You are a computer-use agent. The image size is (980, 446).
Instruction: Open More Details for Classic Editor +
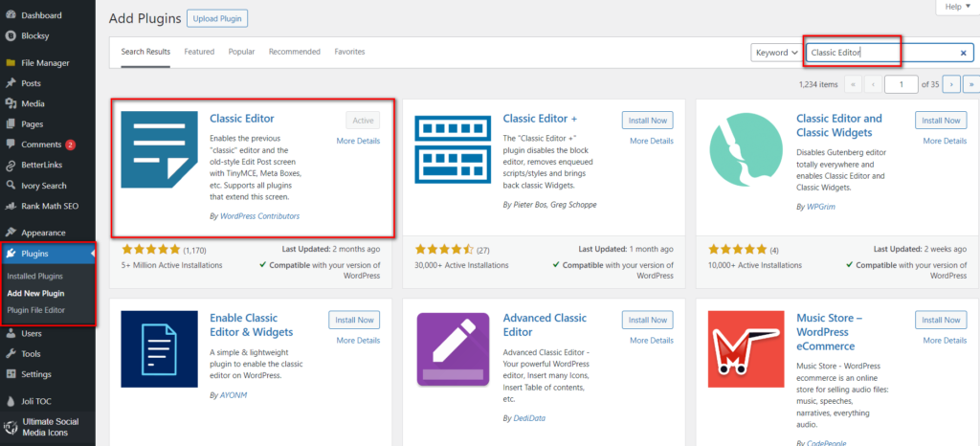[652, 142]
